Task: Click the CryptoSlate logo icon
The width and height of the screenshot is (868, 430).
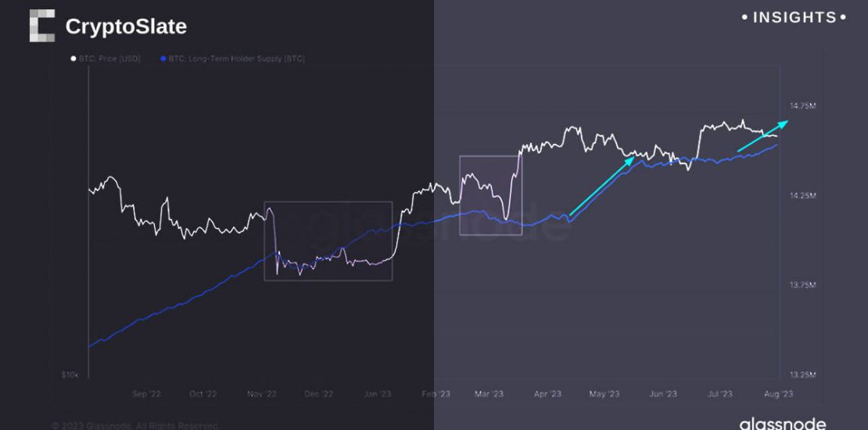Action: pyautogui.click(x=42, y=26)
